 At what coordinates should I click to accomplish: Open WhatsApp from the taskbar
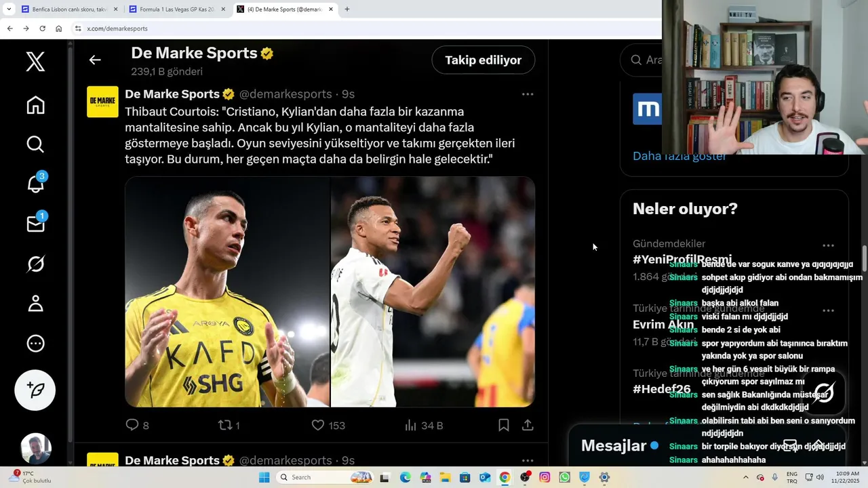[x=564, y=477]
